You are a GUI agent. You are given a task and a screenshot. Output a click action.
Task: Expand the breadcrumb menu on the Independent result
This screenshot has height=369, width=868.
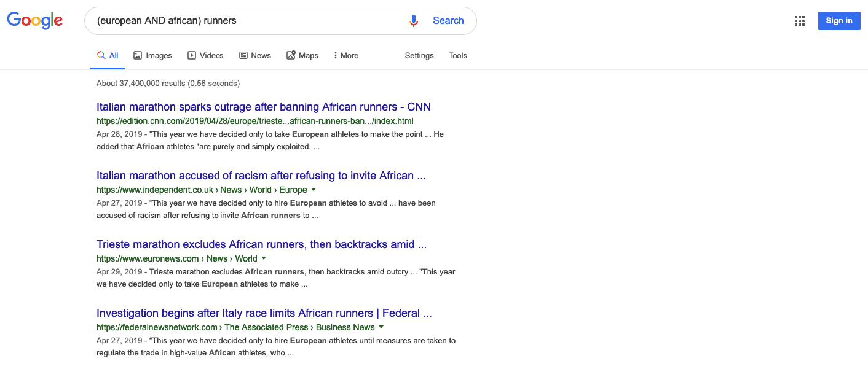point(314,190)
